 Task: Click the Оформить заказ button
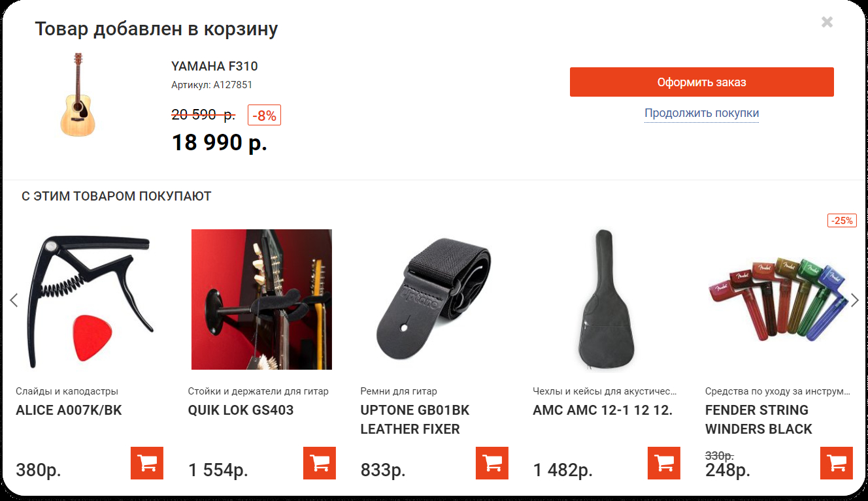(x=701, y=82)
